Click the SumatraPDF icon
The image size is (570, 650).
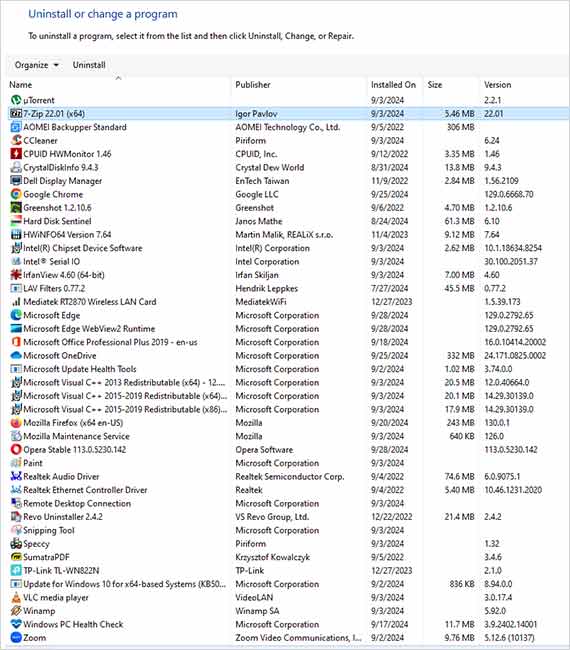[x=16, y=557]
